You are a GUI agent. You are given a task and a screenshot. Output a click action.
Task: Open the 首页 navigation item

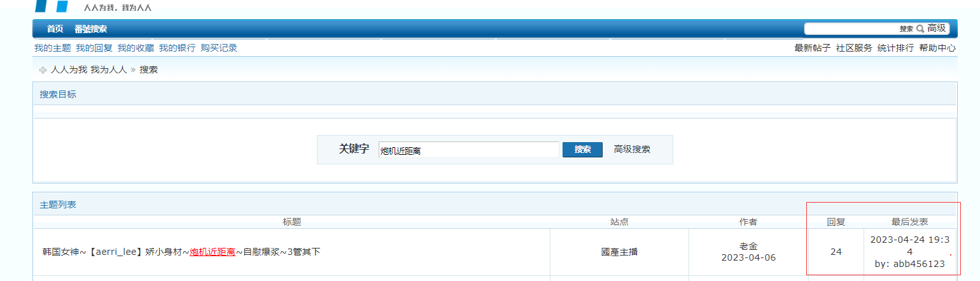(55, 29)
